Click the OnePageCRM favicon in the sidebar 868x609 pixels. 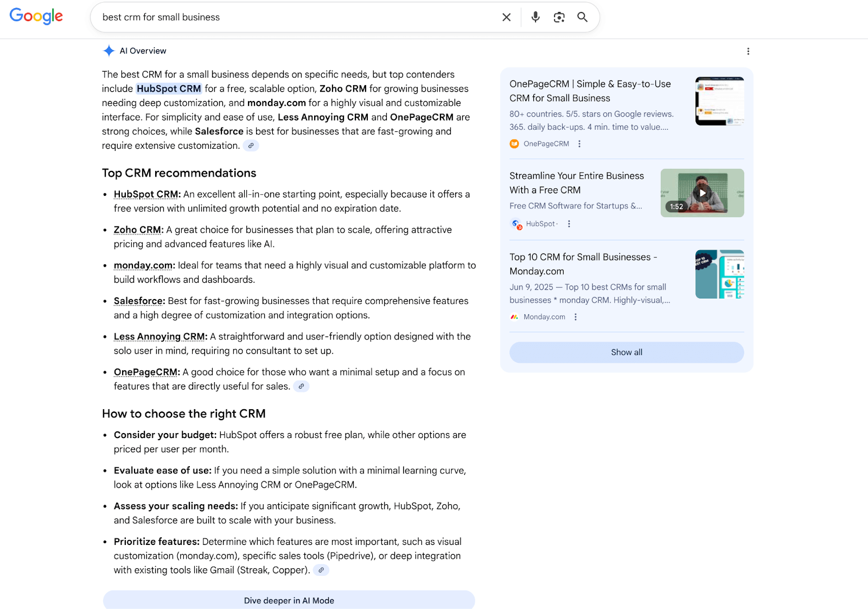click(514, 143)
